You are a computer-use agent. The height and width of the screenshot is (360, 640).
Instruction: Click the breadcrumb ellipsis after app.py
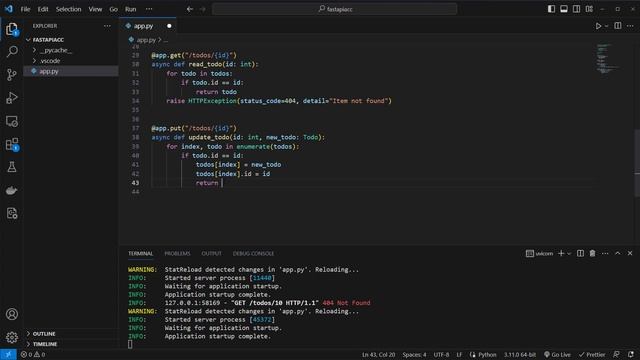coord(165,40)
